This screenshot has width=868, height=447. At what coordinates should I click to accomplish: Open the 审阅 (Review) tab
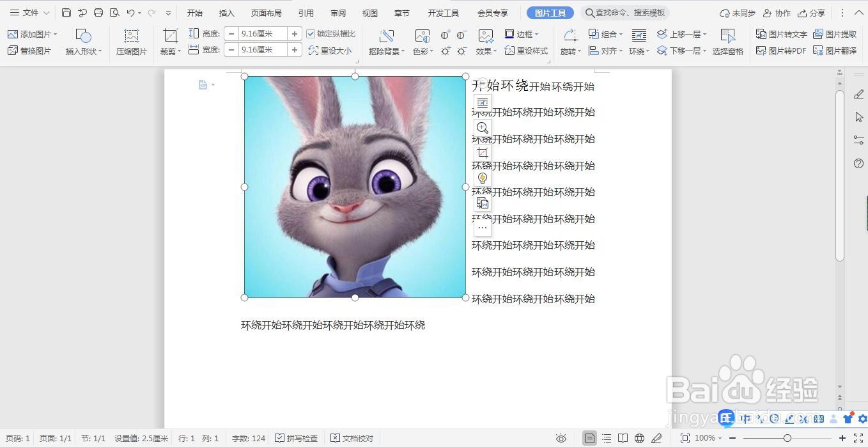coord(338,13)
